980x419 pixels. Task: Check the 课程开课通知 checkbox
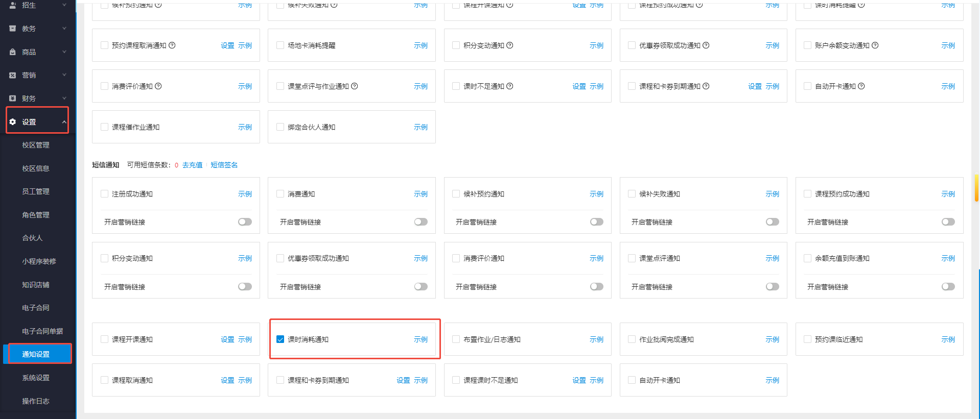(x=104, y=339)
